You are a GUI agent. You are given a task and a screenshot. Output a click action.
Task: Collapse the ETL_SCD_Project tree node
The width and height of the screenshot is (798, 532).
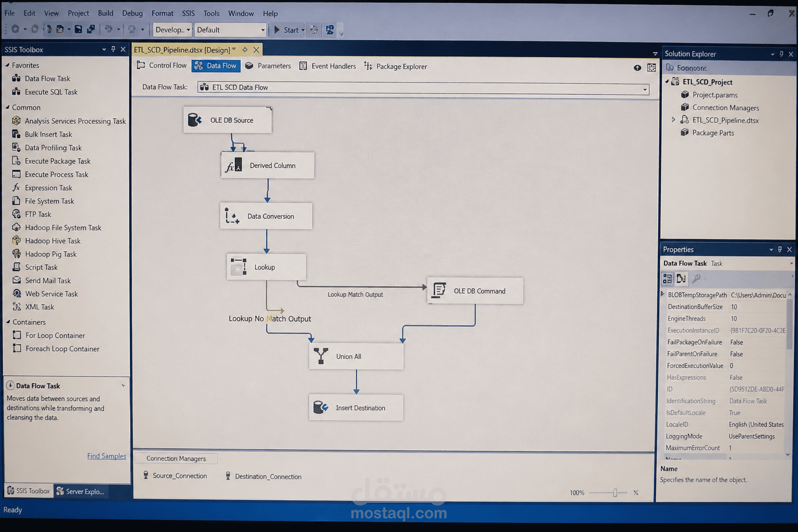point(667,82)
